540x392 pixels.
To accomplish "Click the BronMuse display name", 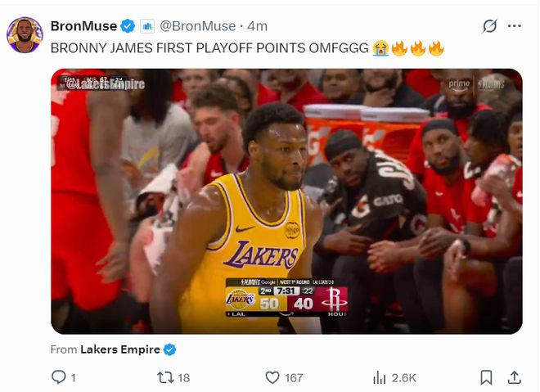I will (x=83, y=26).
